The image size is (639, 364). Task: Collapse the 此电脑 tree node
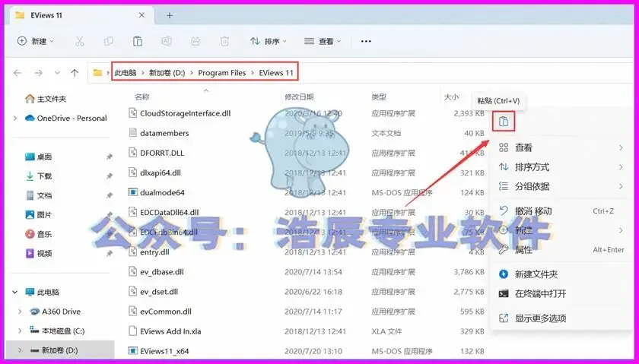pos(15,292)
